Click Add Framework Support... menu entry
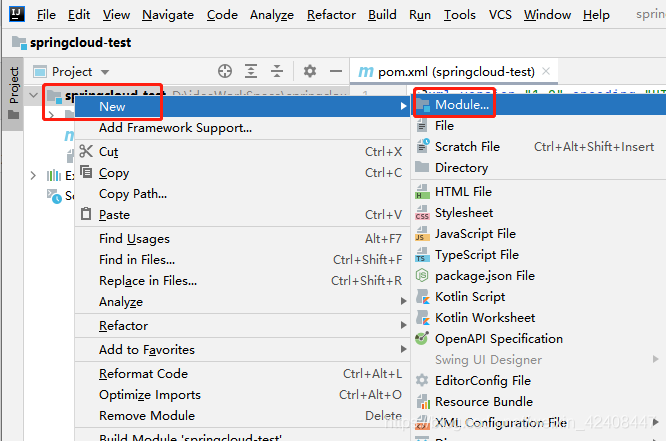 coord(175,128)
